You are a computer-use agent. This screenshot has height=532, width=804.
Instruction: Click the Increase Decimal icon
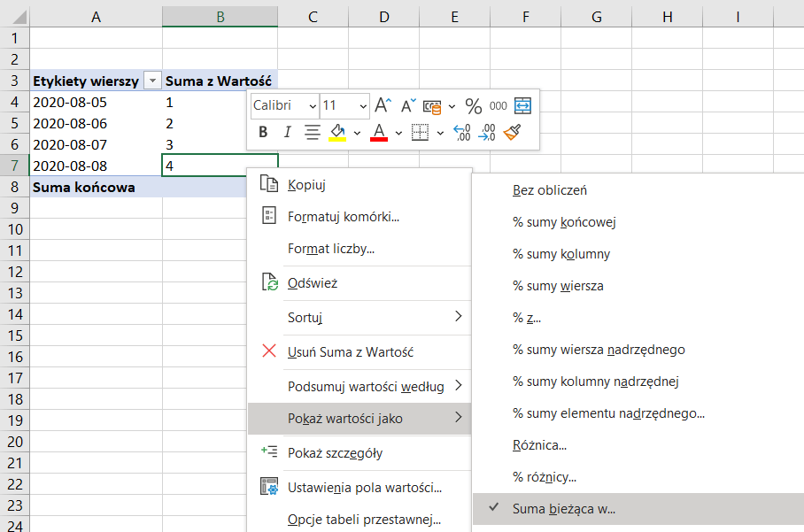[461, 132]
